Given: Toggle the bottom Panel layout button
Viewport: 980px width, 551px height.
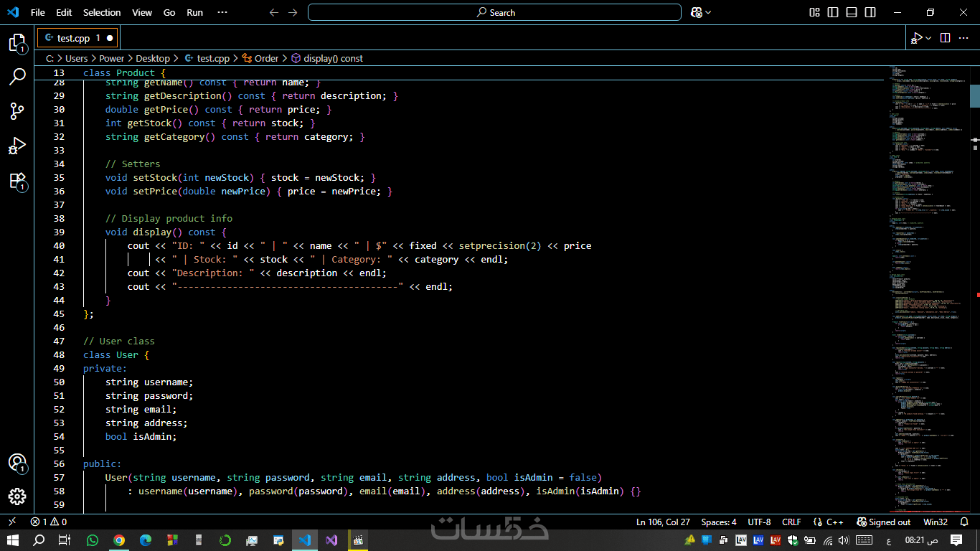Looking at the screenshot, I should click(852, 12).
